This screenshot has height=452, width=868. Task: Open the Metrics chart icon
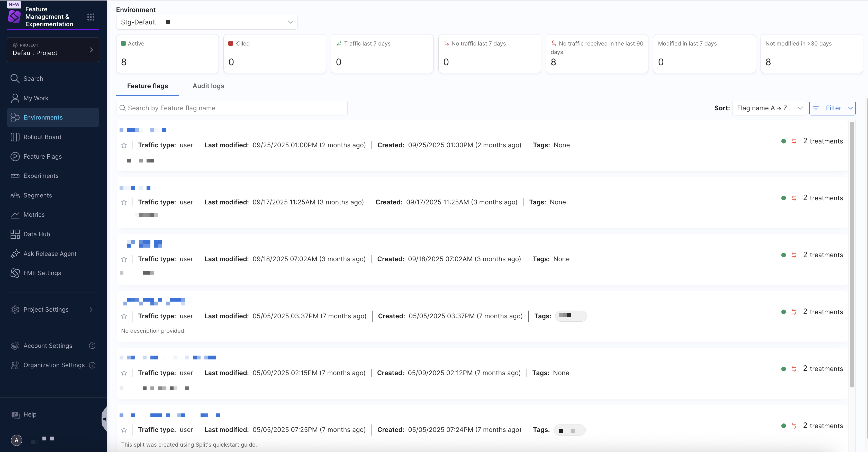(x=15, y=215)
